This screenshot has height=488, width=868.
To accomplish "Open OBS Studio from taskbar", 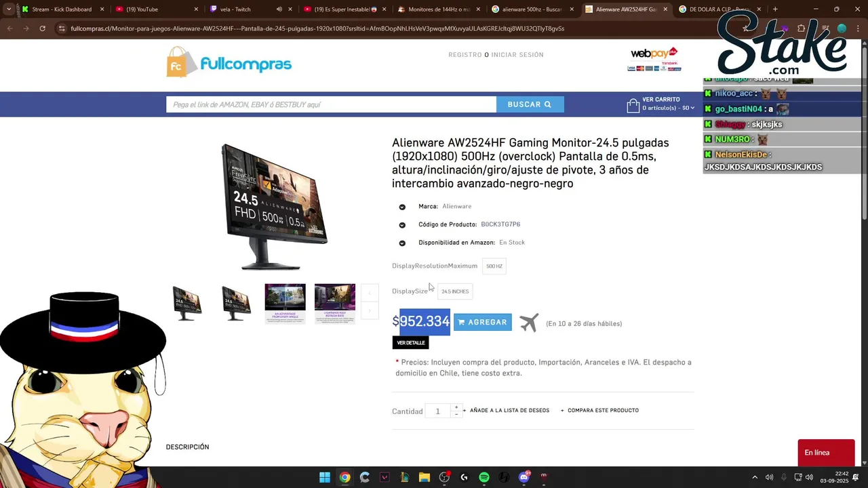I will coord(444,477).
